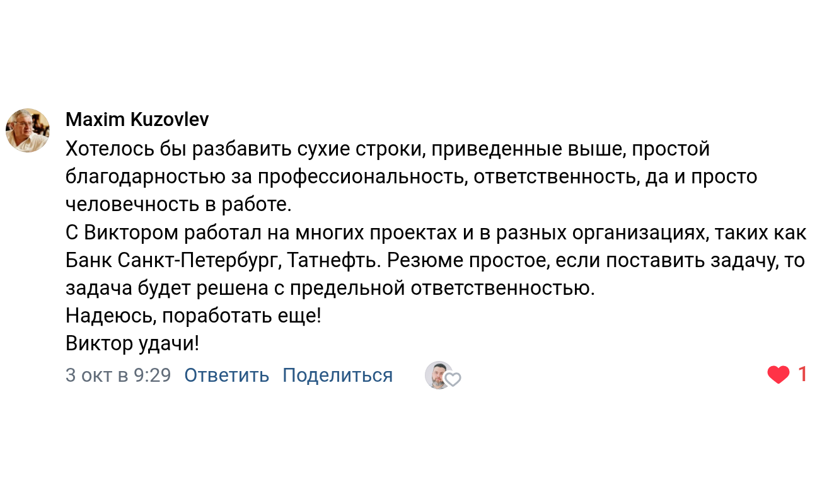This screenshot has height=504, width=822.
Task: Click the line Надеюсь, поработать еще!
Action: pos(194,316)
